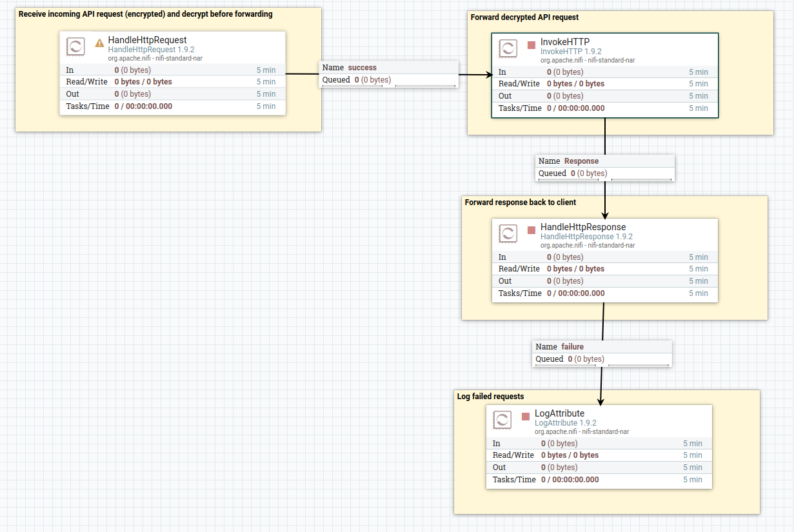794x532 pixels.
Task: Click the 'Forward decrypted API request' label
Action: 524,17
